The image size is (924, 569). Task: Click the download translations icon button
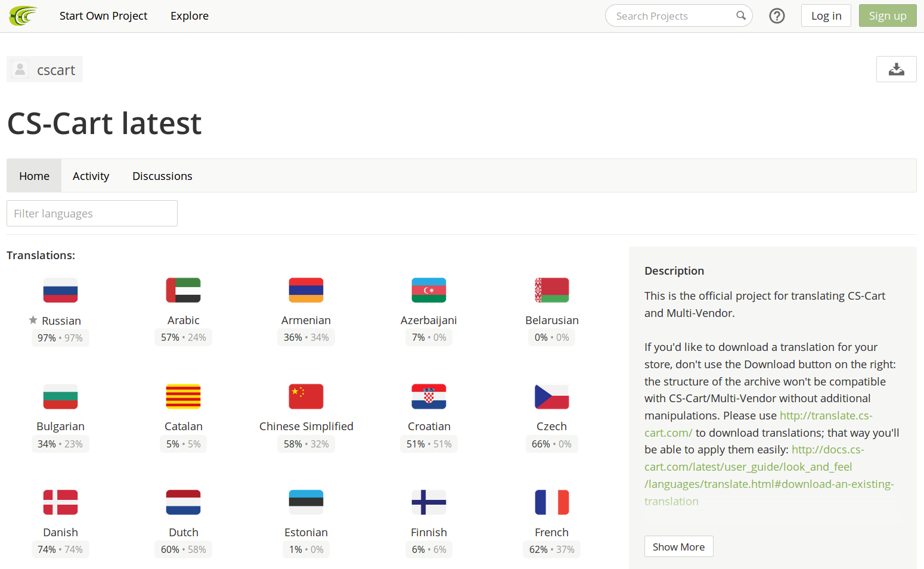pos(896,69)
